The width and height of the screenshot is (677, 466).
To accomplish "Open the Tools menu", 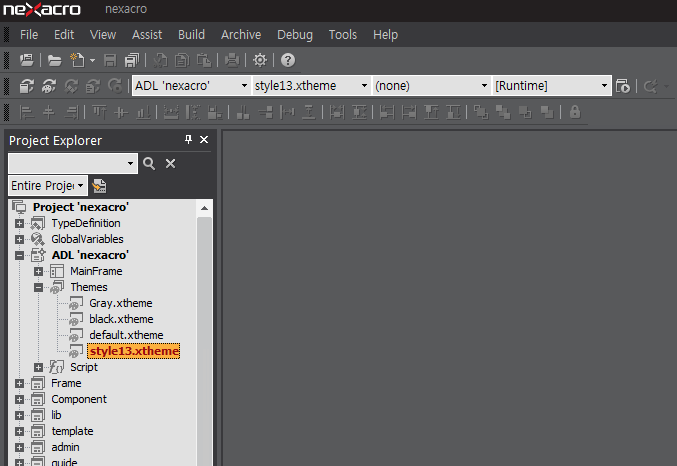I will pos(343,35).
